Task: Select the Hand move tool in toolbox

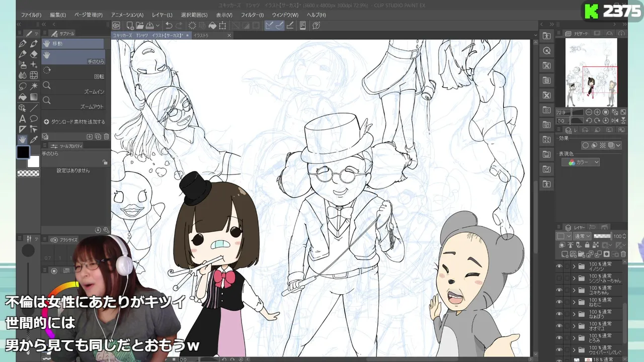Action: pyautogui.click(x=23, y=139)
